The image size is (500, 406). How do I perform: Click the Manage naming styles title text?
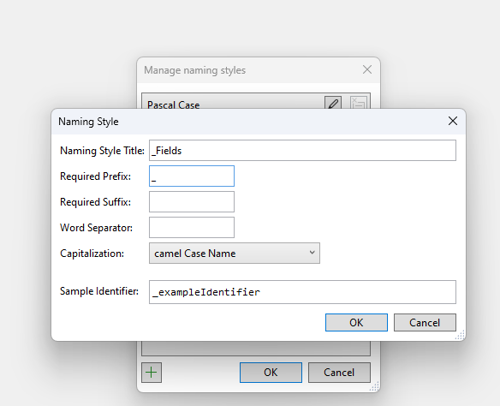click(195, 70)
